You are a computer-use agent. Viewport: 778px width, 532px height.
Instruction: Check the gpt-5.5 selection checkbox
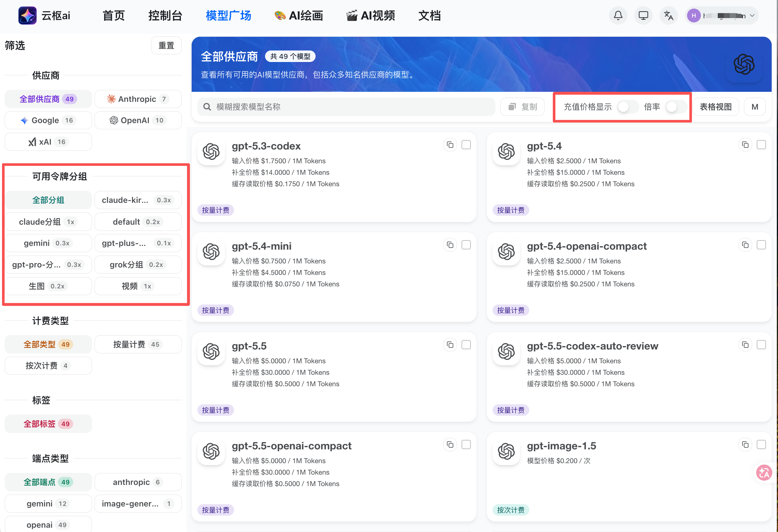[466, 345]
